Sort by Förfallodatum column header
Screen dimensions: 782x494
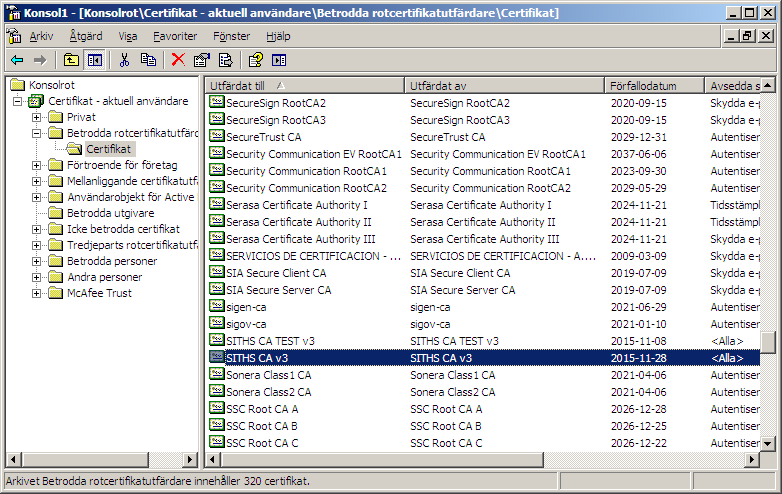pos(655,86)
